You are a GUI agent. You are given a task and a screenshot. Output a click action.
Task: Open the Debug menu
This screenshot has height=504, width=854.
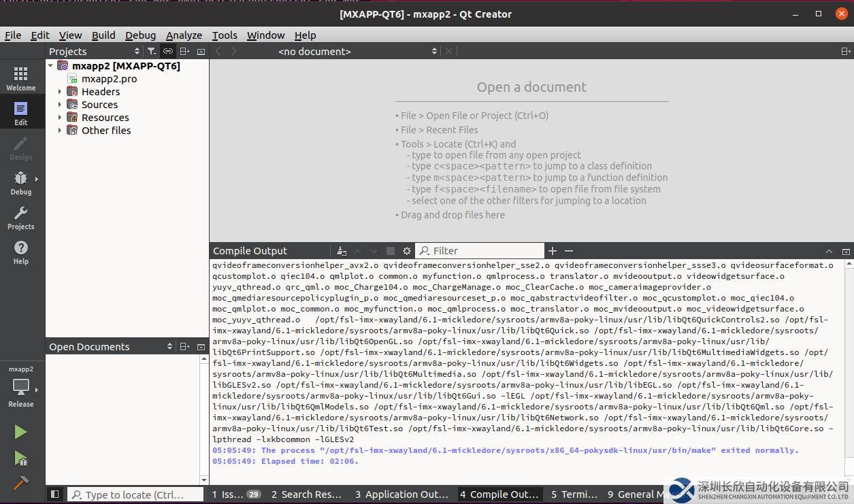[x=140, y=35]
